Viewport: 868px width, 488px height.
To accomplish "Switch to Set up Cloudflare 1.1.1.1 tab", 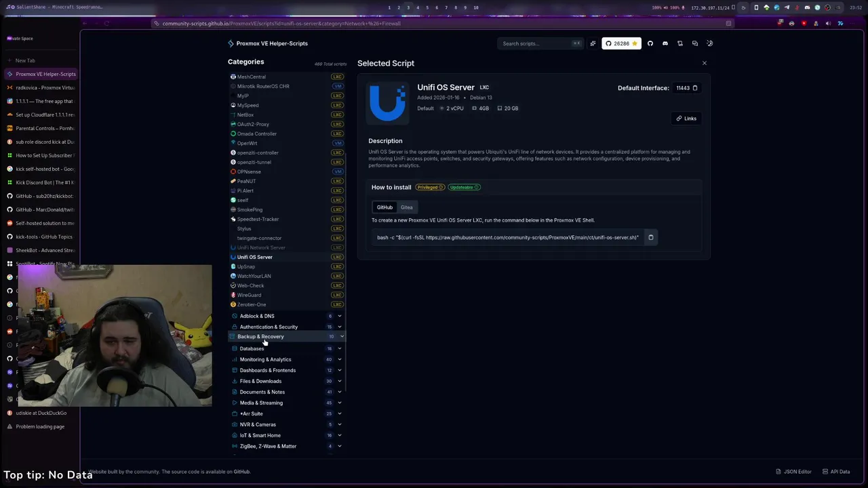I will pyautogui.click(x=41, y=115).
